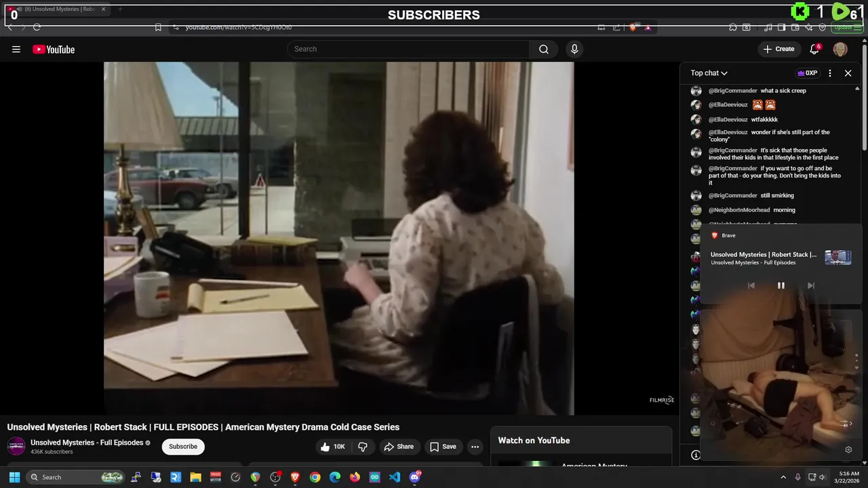Open settings gear in the webcam overlay
The height and width of the screenshot is (488, 868).
point(848,449)
